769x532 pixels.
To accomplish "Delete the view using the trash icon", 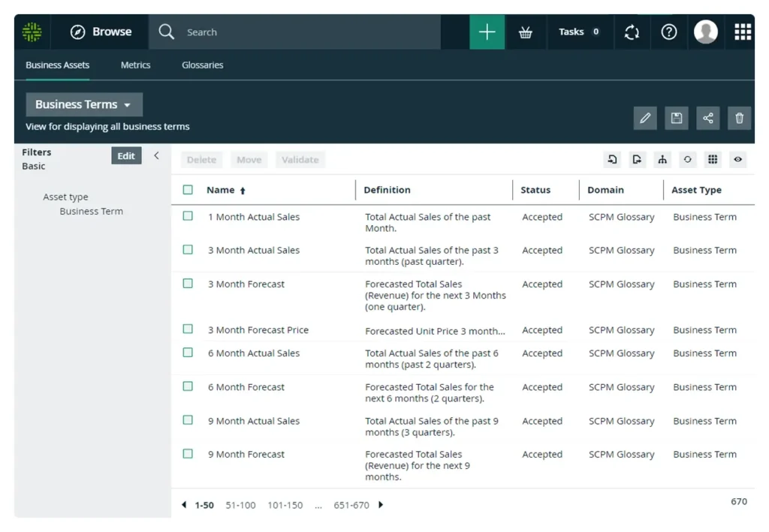I will point(739,119).
